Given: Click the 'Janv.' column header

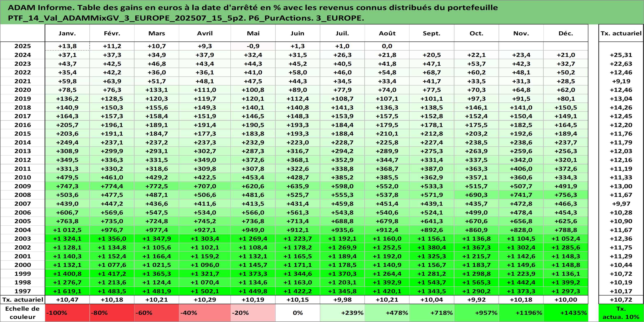Looking at the screenshot, I should click(x=67, y=33).
